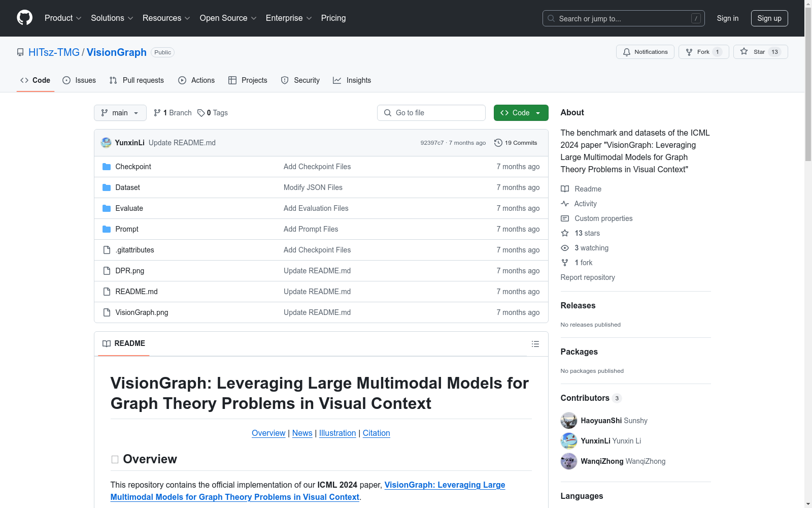Click the DPR.png file icon
The image size is (812, 508).
click(107, 271)
